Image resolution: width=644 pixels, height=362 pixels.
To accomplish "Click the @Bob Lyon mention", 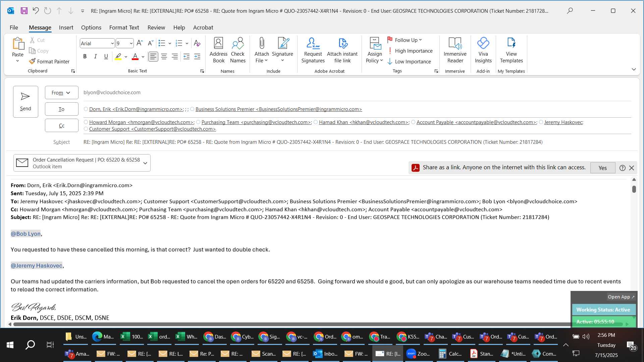I will click(25, 234).
